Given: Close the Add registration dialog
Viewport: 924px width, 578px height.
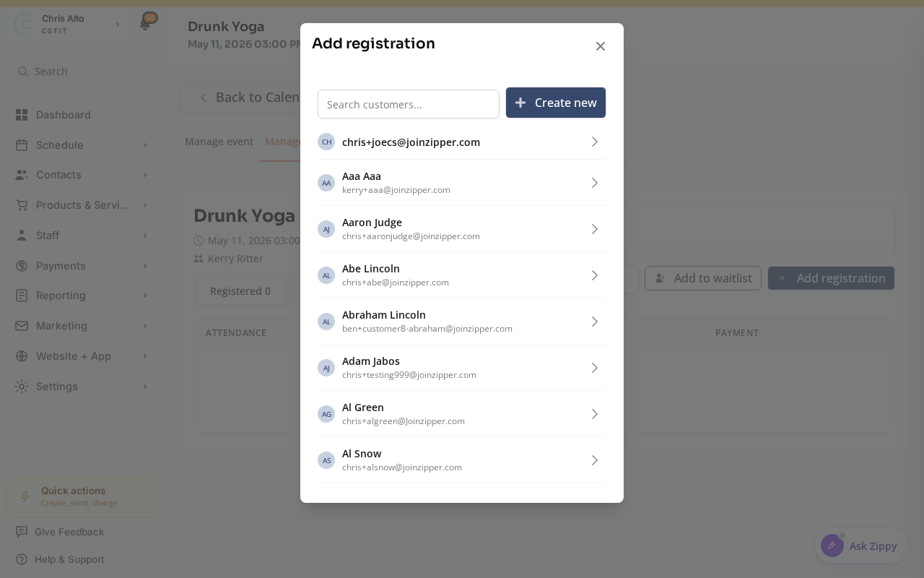Looking at the screenshot, I should [600, 46].
